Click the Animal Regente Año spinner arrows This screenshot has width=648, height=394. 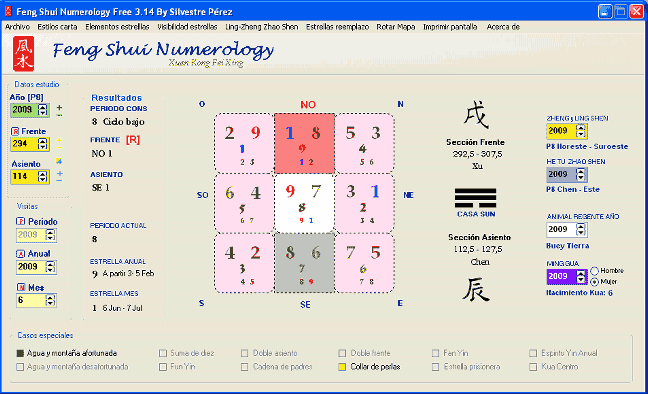(581, 229)
